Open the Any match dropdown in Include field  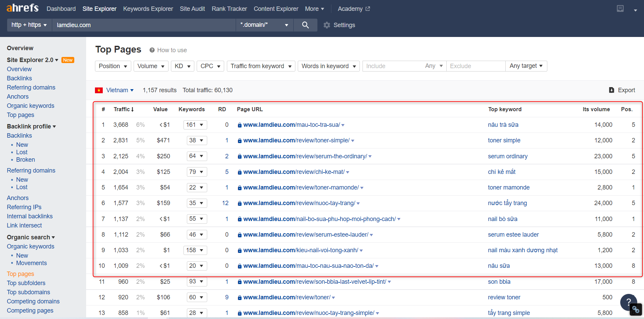434,66
